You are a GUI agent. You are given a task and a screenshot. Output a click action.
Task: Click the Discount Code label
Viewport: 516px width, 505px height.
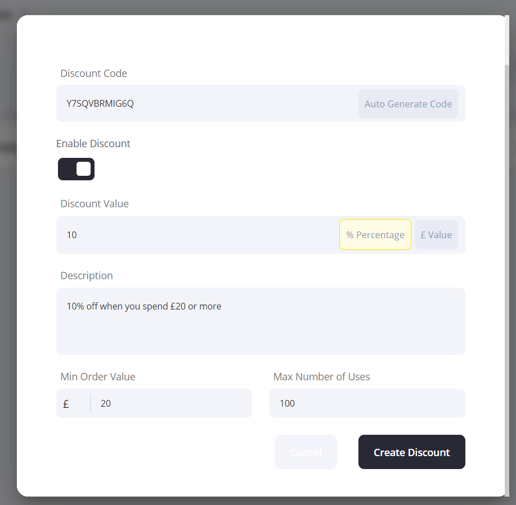point(94,73)
